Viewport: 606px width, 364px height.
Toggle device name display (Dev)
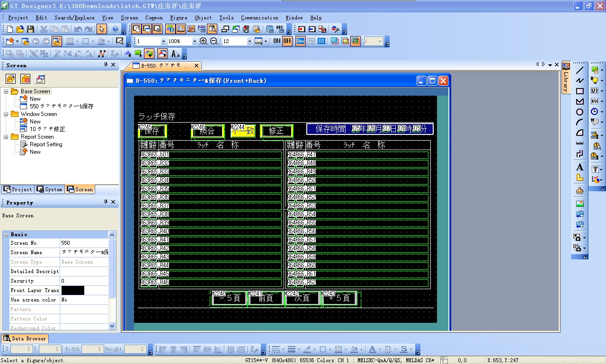coord(300,41)
